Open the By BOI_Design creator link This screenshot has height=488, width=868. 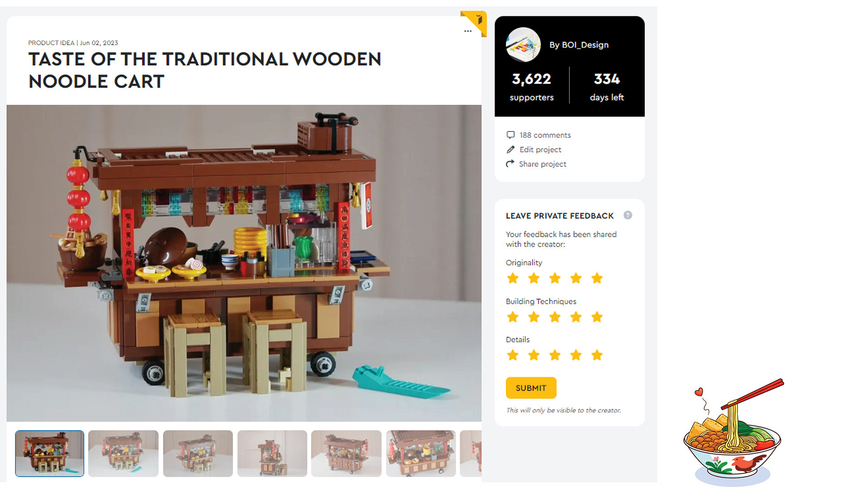point(579,45)
